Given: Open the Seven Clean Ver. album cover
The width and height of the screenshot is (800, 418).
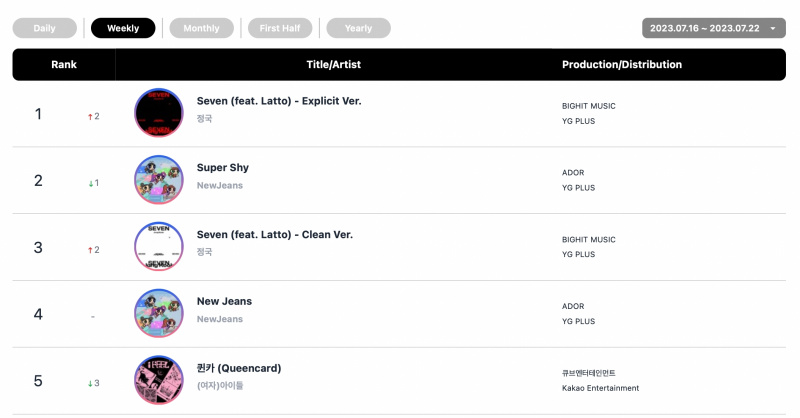Looking at the screenshot, I should click(x=159, y=247).
